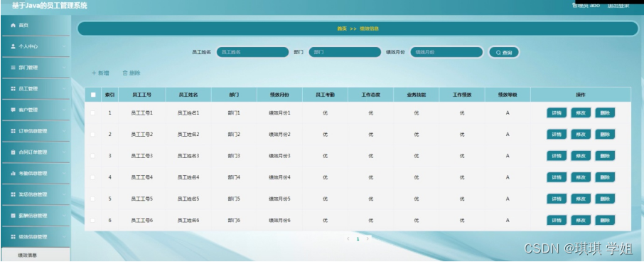644x262 pixels.
Task: Click the trash icon of 删除 above table
Action: pos(125,73)
